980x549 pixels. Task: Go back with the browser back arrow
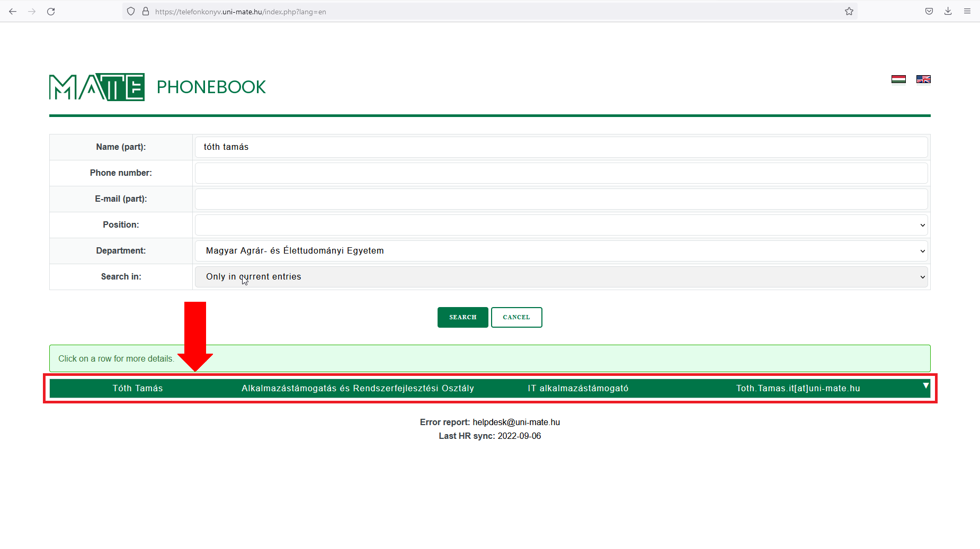pos(13,11)
